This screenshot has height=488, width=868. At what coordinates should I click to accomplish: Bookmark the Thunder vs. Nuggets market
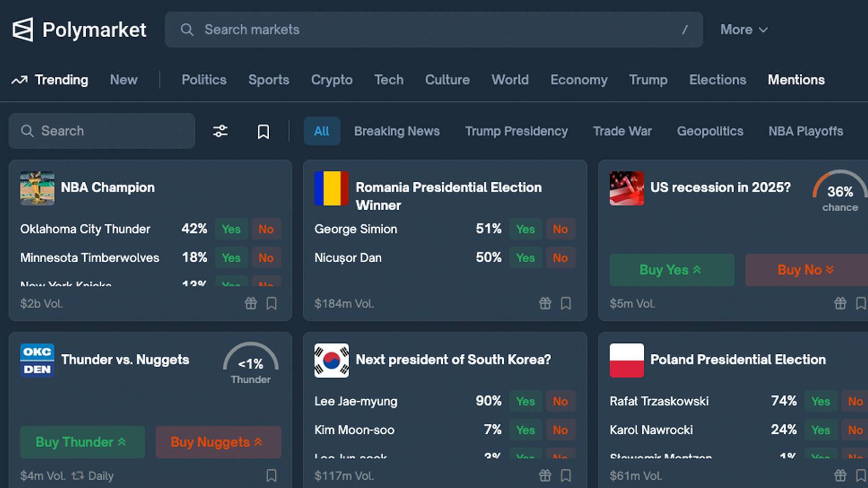pos(271,476)
